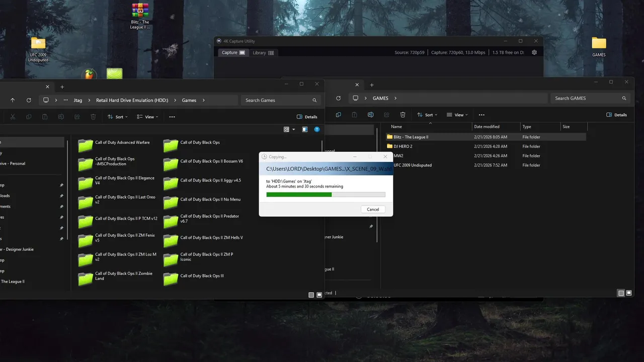Expand chevron after Jtag breadcrumb
644x362 pixels.
(90, 100)
